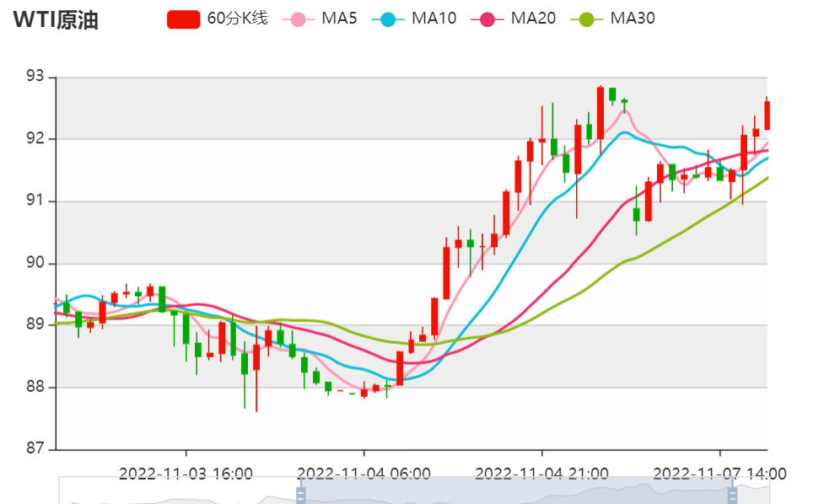Click the long red candle rising to 90
This screenshot has width=824, height=504.
point(446,273)
